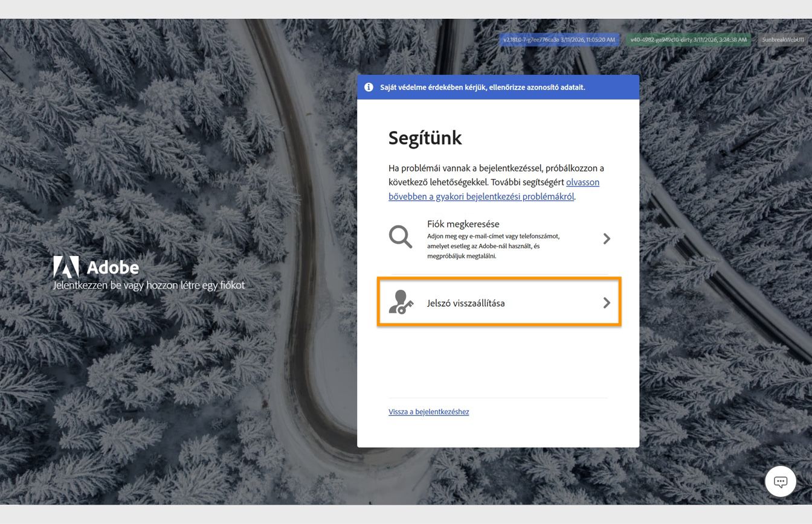Click the Ha problémái vannak paragraph text
The width and height of the screenshot is (812, 524).
[x=496, y=182]
